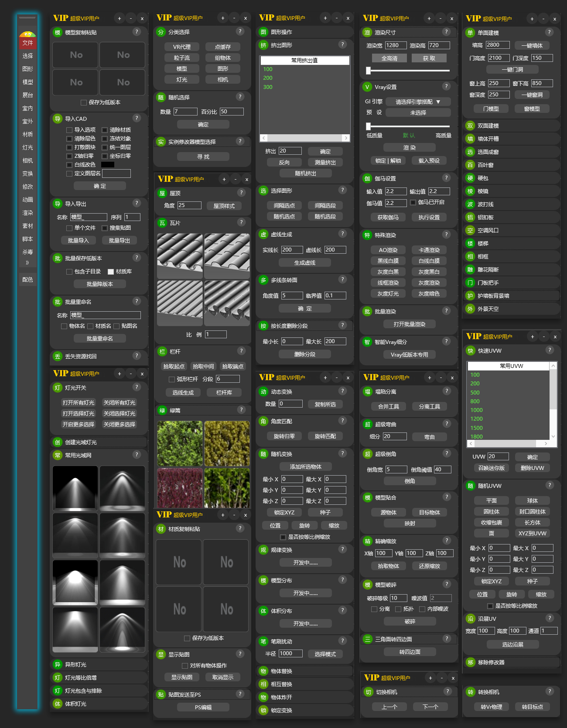Click the 导入CAD section icon
The width and height of the screenshot is (567, 728).
(x=58, y=119)
